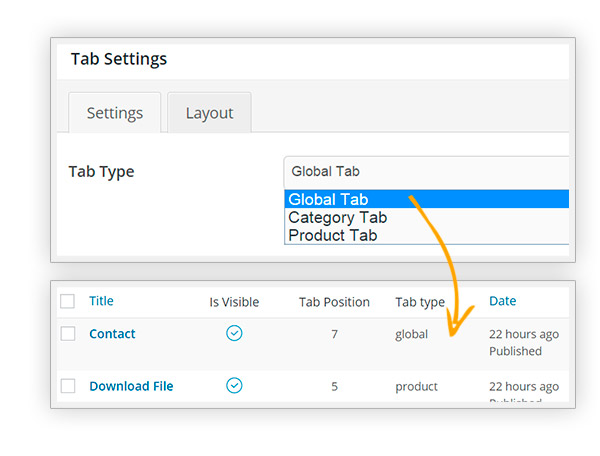Open the Tab Type dropdown showing Global Tab
Screen dimensions: 600x456
[426, 172]
